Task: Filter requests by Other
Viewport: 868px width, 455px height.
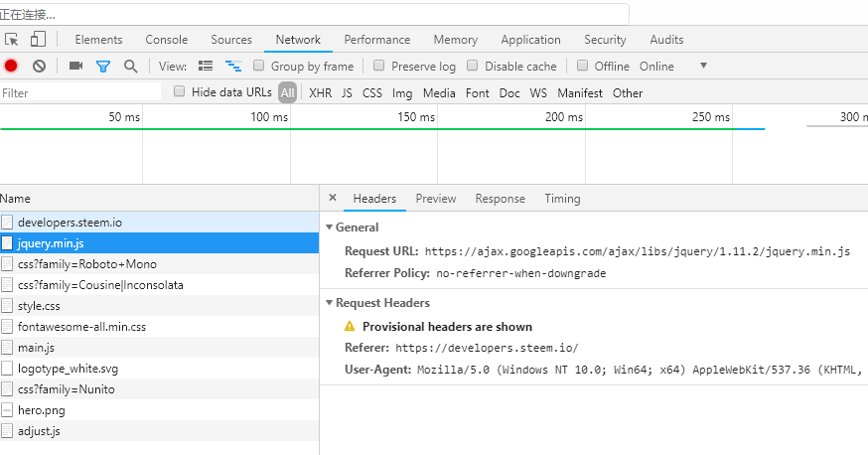Action: [x=628, y=93]
